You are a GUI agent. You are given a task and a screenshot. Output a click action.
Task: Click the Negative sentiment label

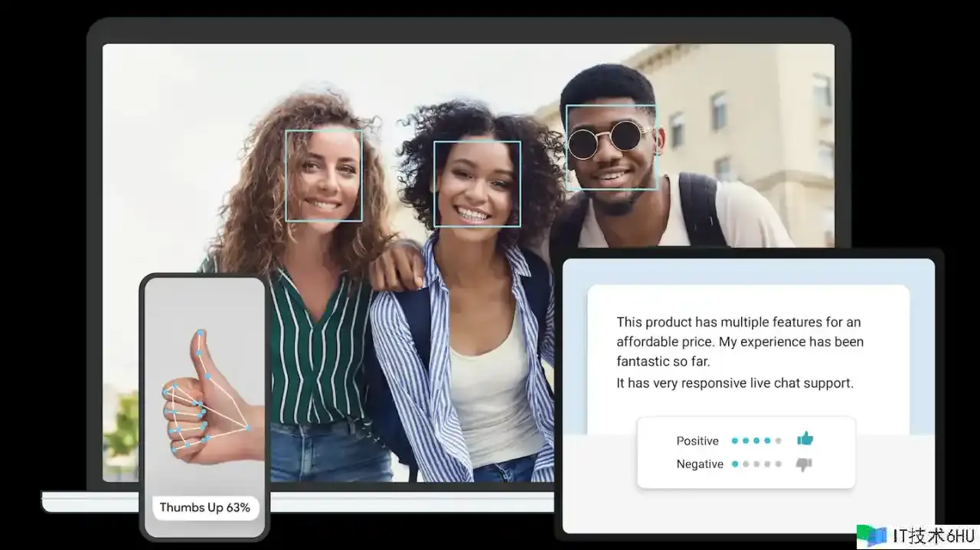(x=700, y=464)
